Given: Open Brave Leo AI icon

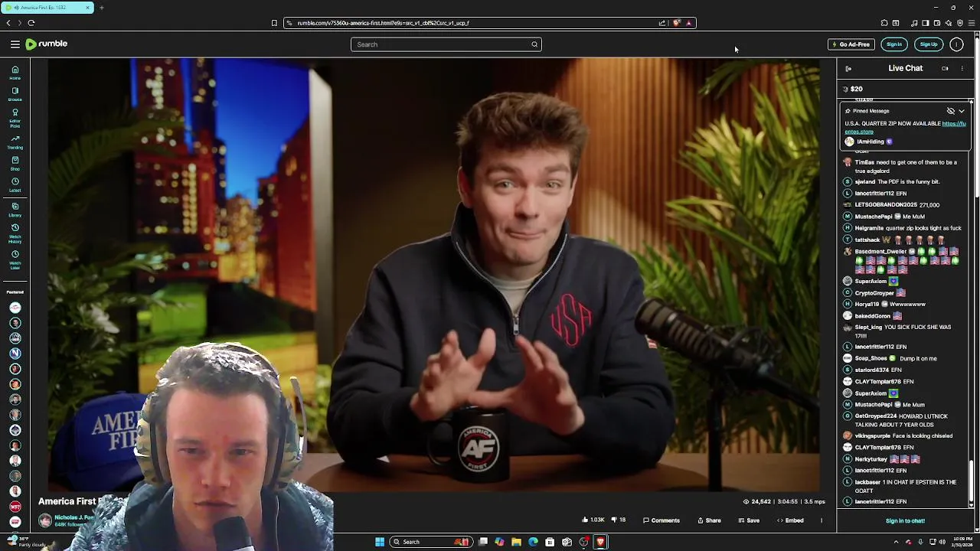Looking at the screenshot, I should [x=949, y=23].
